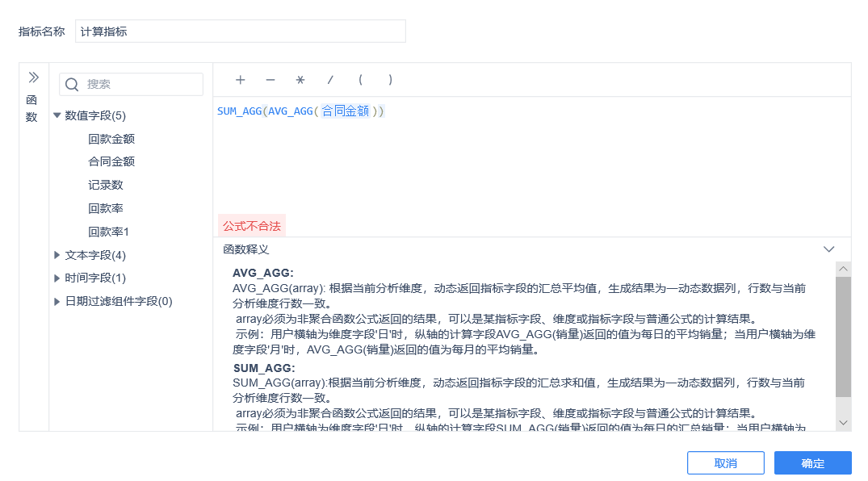The image size is (868, 481).
Task: Select the 回款率 field
Action: coord(105,208)
